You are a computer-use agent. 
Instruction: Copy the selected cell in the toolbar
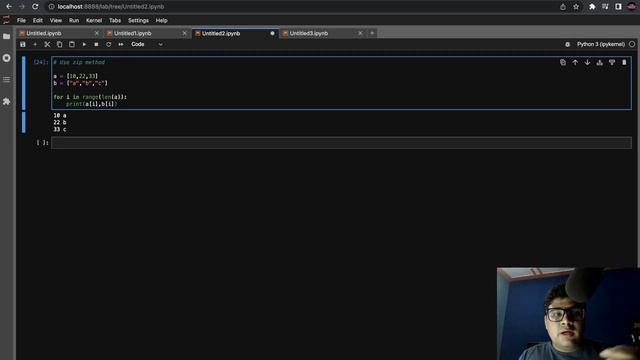60,44
